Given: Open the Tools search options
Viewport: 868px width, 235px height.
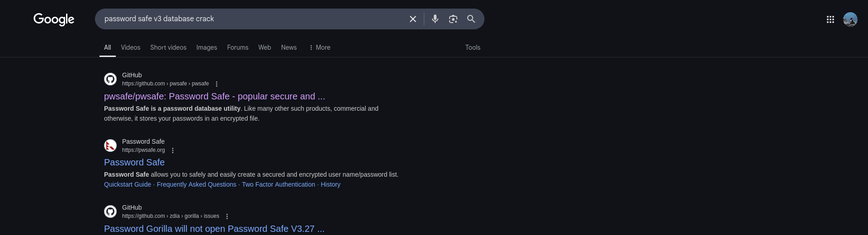Looking at the screenshot, I should 473,47.
